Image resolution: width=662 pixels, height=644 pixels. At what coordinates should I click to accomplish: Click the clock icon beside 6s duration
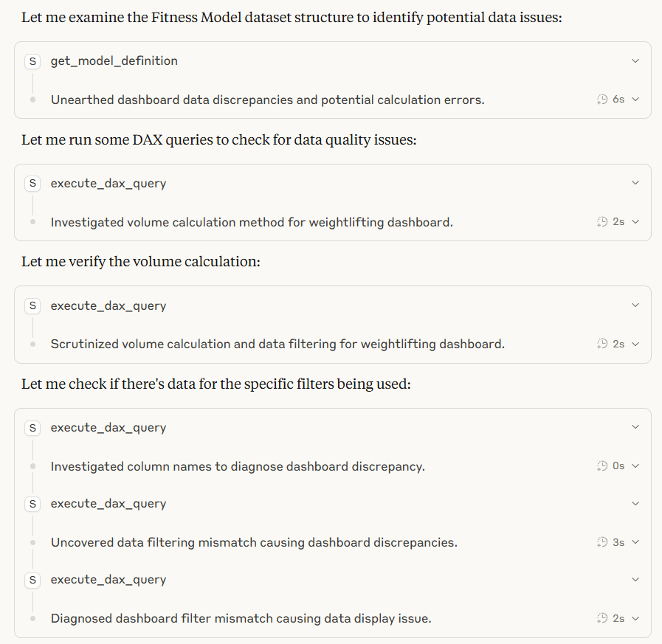602,100
